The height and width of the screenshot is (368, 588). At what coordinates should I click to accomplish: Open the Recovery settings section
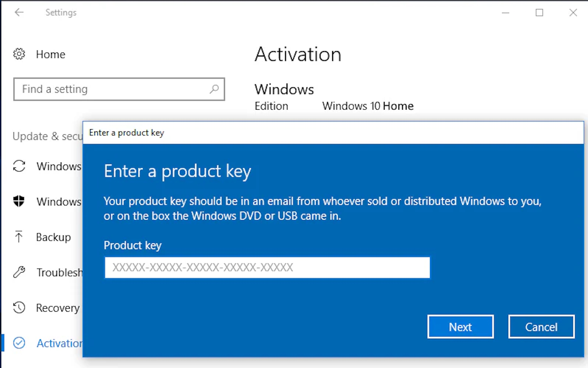pyautogui.click(x=58, y=308)
